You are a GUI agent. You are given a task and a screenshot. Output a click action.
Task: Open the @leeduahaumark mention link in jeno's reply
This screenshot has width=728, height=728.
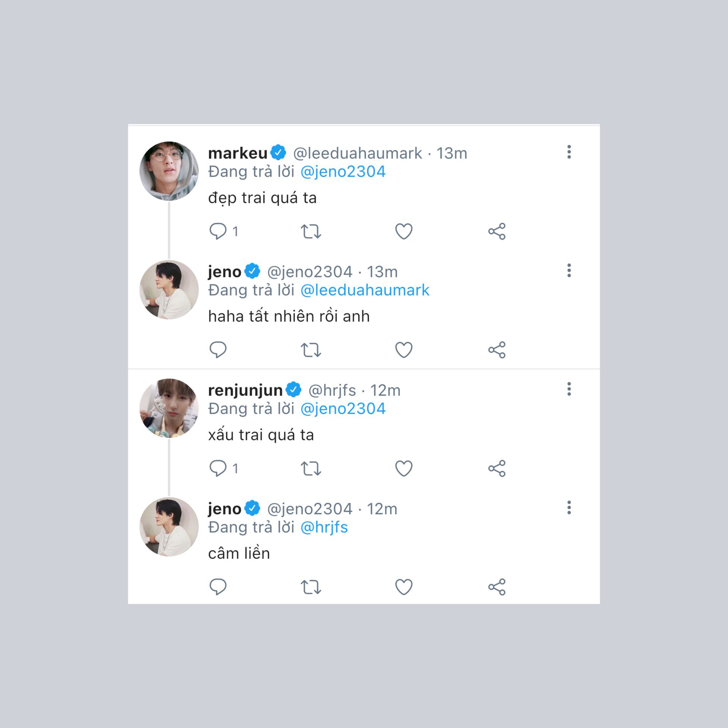tap(365, 290)
